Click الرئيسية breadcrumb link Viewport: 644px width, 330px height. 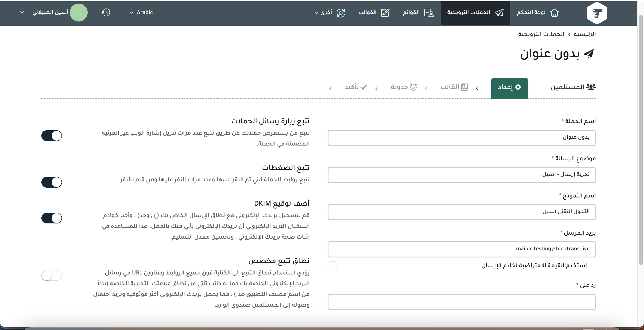(585, 34)
